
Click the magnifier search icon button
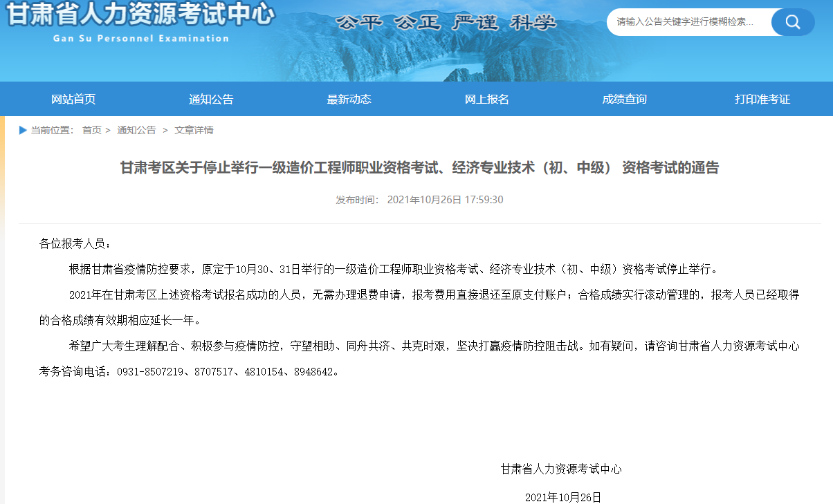click(x=792, y=22)
